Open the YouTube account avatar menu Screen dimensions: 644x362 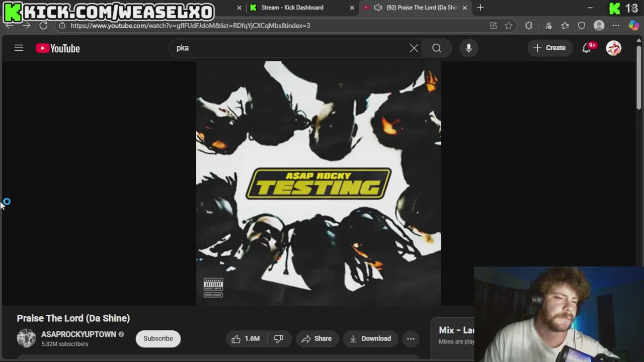coord(613,48)
